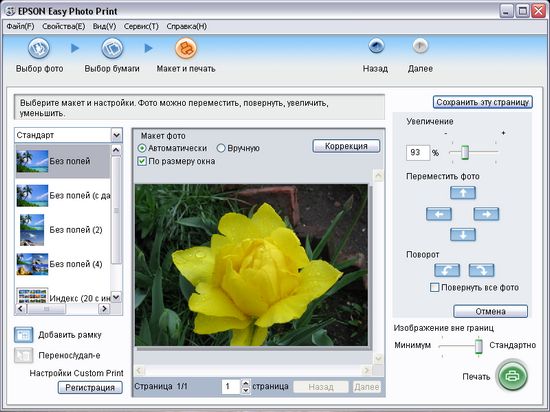Click Сохранить эту страницу button
The image size is (550, 412).
(x=483, y=102)
